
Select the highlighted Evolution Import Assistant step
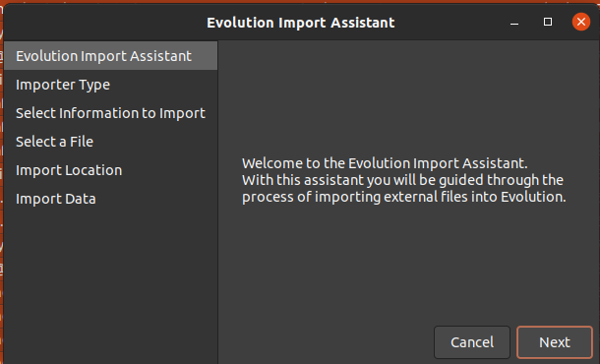(x=110, y=56)
